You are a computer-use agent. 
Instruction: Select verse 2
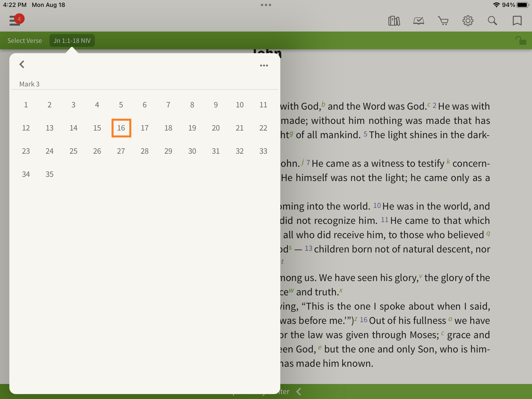point(50,105)
